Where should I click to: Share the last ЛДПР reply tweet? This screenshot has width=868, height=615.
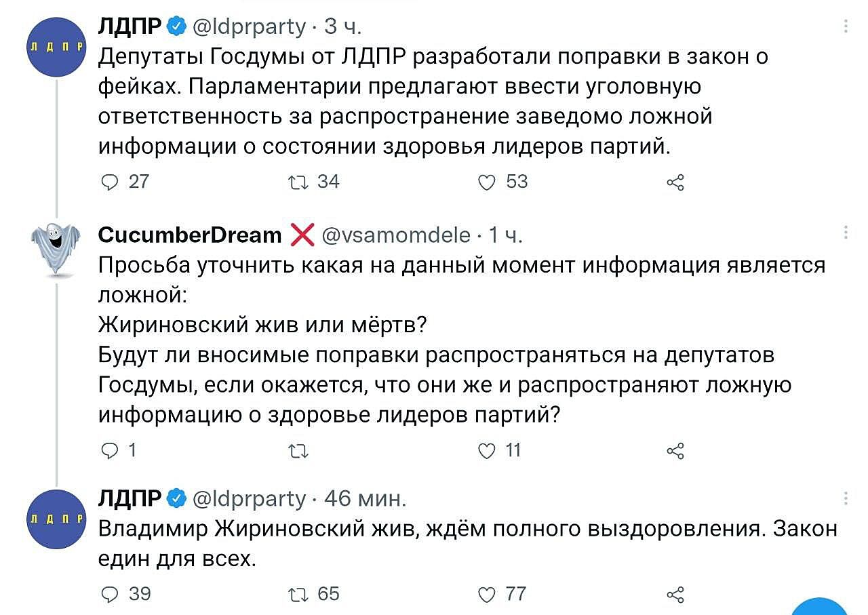click(x=675, y=594)
